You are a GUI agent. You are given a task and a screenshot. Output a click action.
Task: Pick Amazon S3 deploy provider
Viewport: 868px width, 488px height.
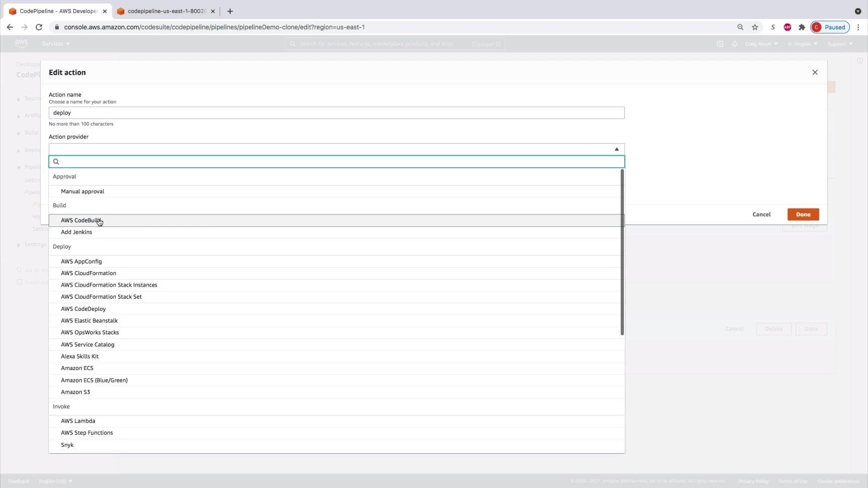pos(337,392)
